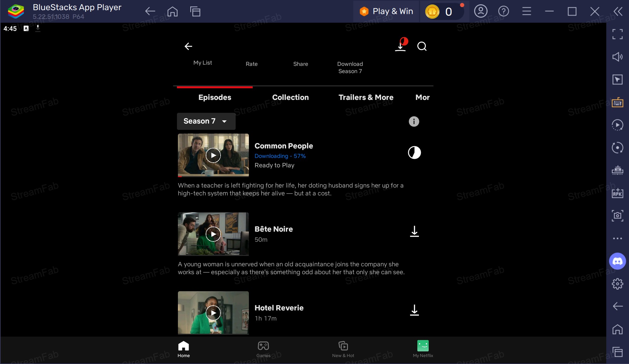Click the sync operations icon in sidebar
The width and height of the screenshot is (629, 364).
coord(617,148)
